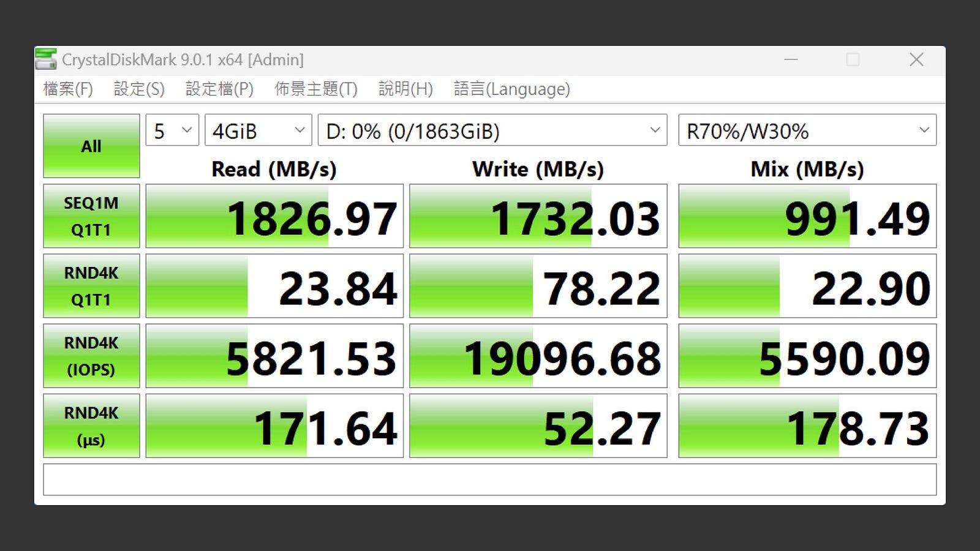
Task: Minimize the CrystalDiskMark window
Action: pos(791,59)
